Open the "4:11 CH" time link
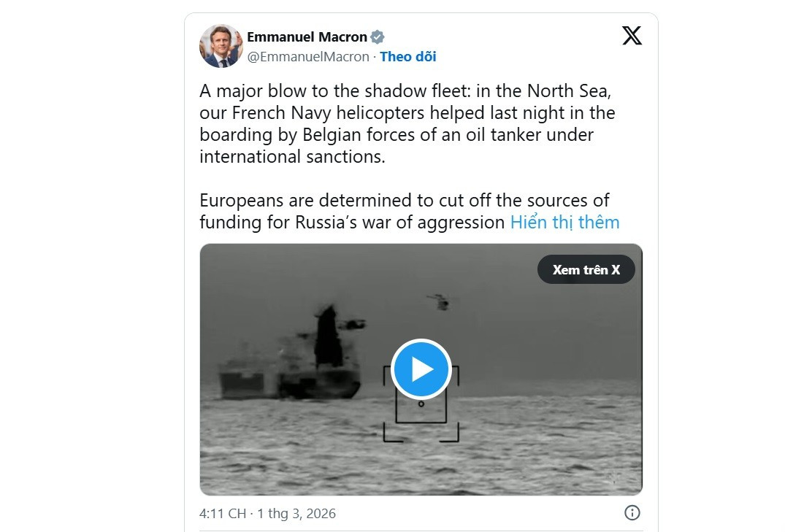The height and width of the screenshot is (532, 785). pos(222,514)
